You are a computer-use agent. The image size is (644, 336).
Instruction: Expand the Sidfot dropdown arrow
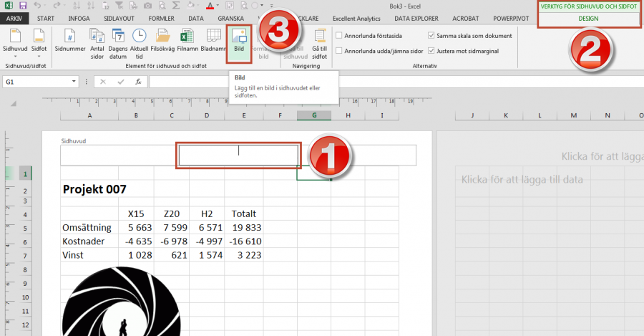(x=39, y=57)
